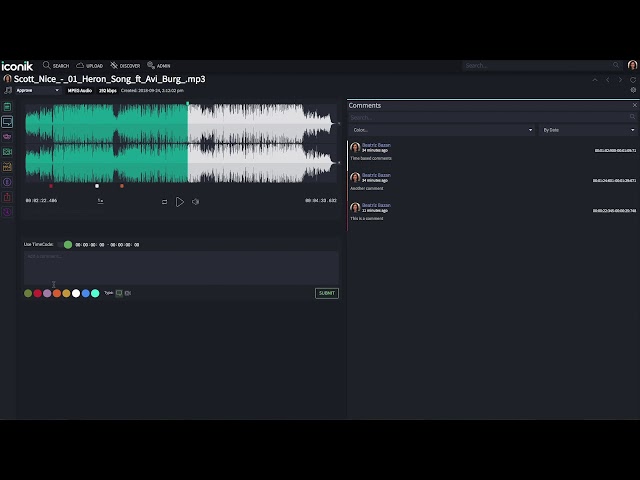640x480 pixels.
Task: Click the MPEG Audio format badge
Action: [x=80, y=91]
